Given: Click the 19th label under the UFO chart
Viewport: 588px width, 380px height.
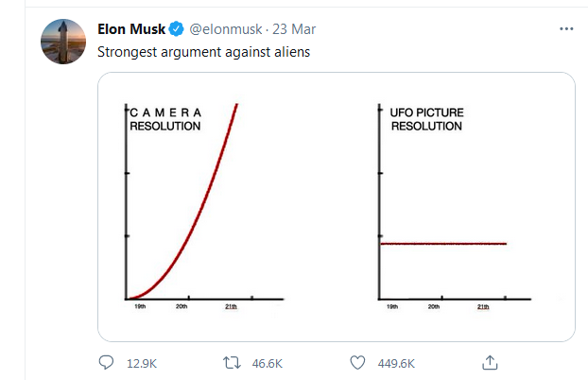Looking at the screenshot, I should (x=392, y=306).
